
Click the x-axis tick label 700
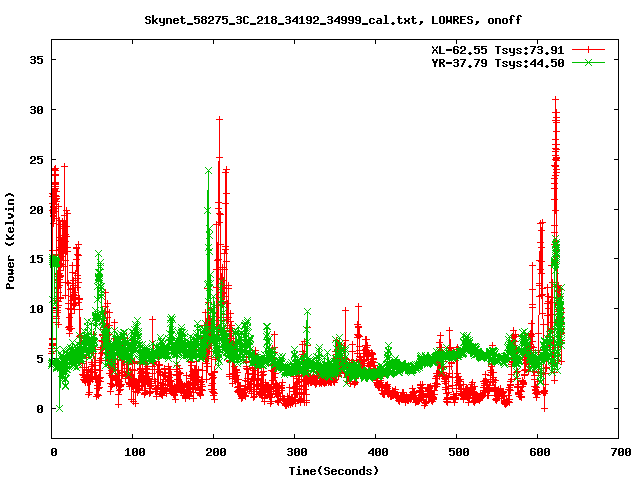tap(621, 452)
